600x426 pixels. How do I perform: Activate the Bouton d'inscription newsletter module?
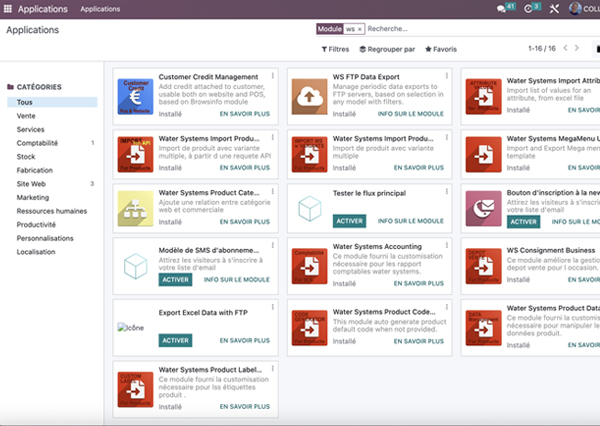click(x=523, y=222)
